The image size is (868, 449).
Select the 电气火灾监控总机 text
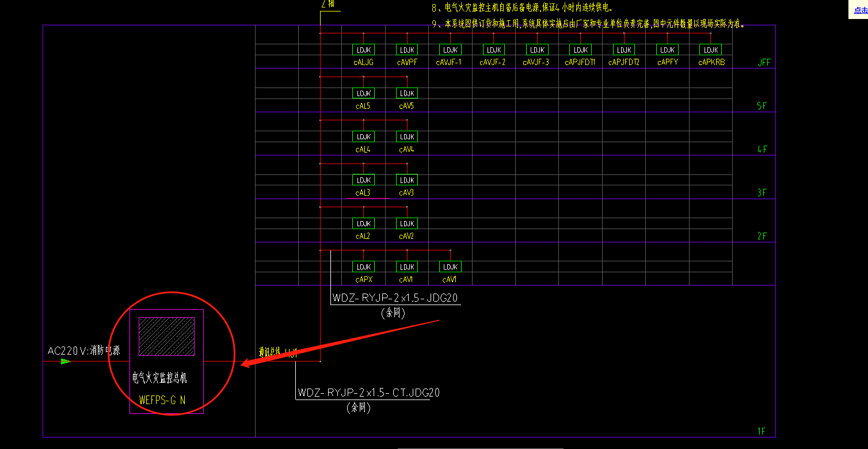click(x=159, y=378)
